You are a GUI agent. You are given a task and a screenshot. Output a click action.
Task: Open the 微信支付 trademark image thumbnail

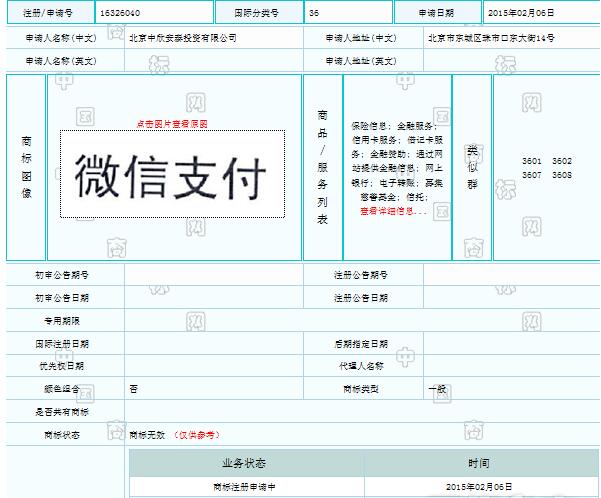tap(172, 174)
